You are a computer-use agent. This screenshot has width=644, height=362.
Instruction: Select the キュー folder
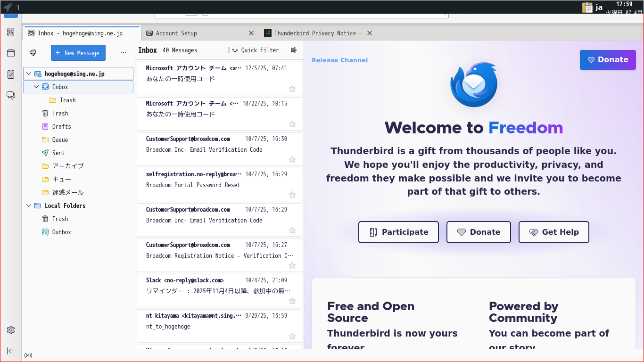(78, 179)
